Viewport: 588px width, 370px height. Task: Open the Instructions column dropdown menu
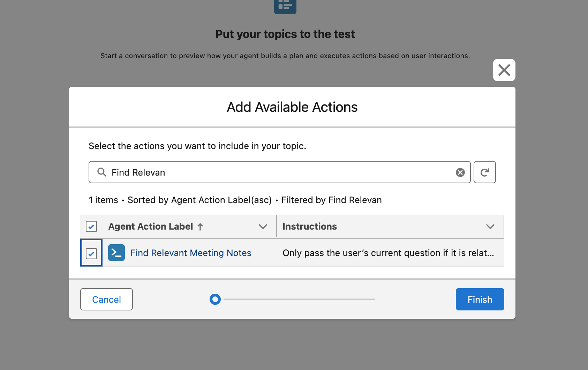pyautogui.click(x=490, y=227)
